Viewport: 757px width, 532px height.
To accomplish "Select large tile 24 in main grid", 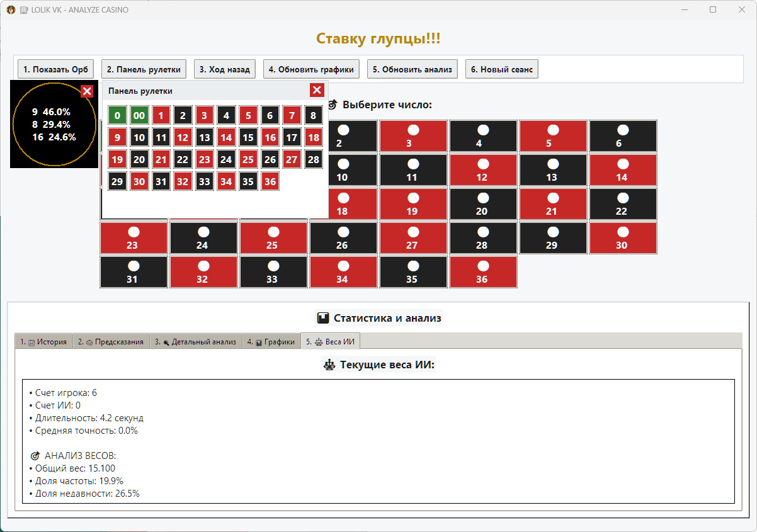I will (203, 238).
